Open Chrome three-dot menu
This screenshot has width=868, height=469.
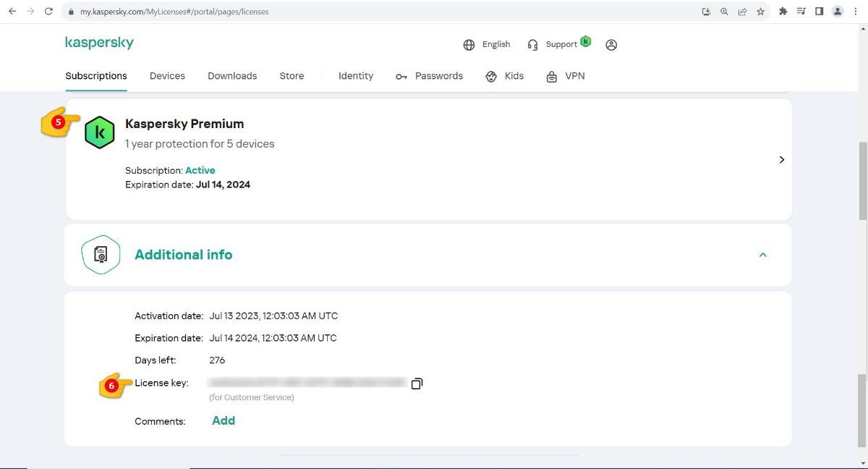point(857,12)
